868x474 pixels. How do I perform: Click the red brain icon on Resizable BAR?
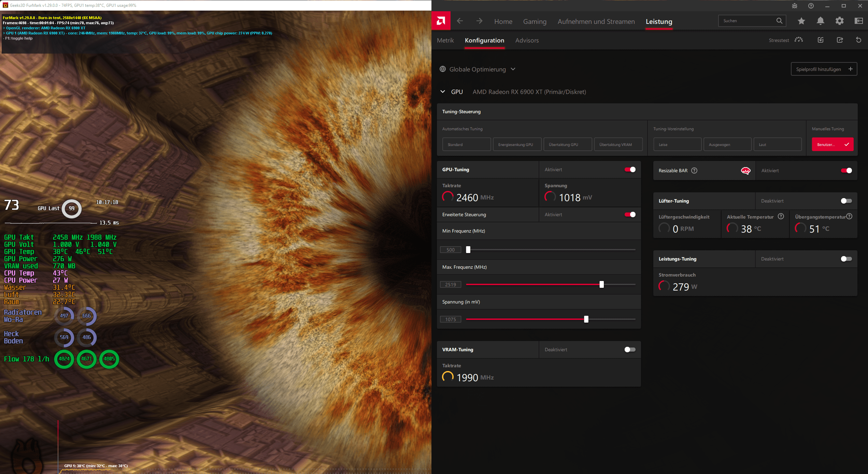click(746, 171)
